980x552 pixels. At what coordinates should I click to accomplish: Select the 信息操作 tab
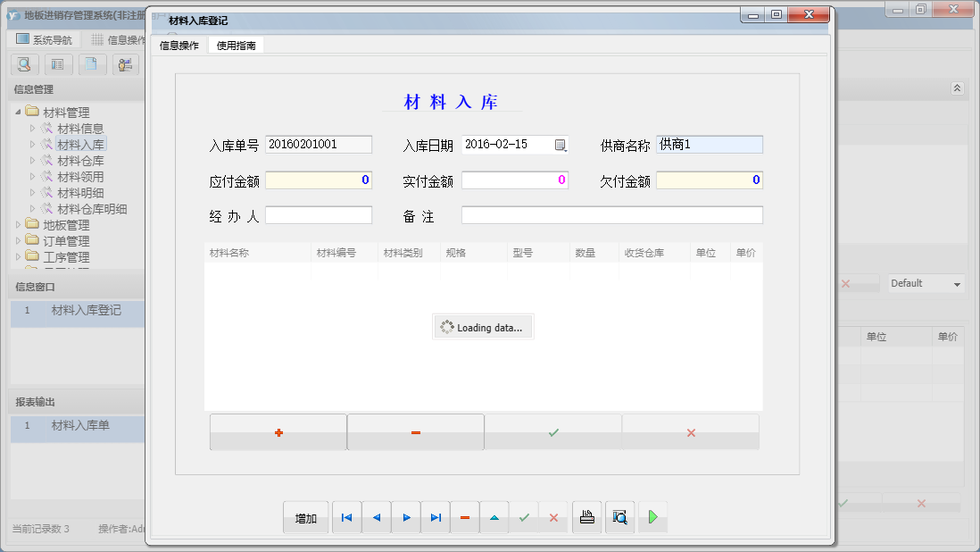coord(178,44)
